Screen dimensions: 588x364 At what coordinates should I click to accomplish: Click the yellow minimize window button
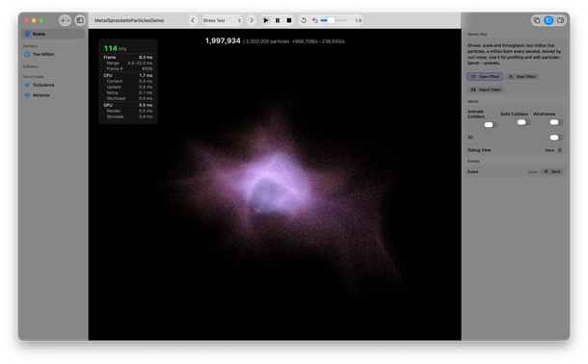[34, 20]
